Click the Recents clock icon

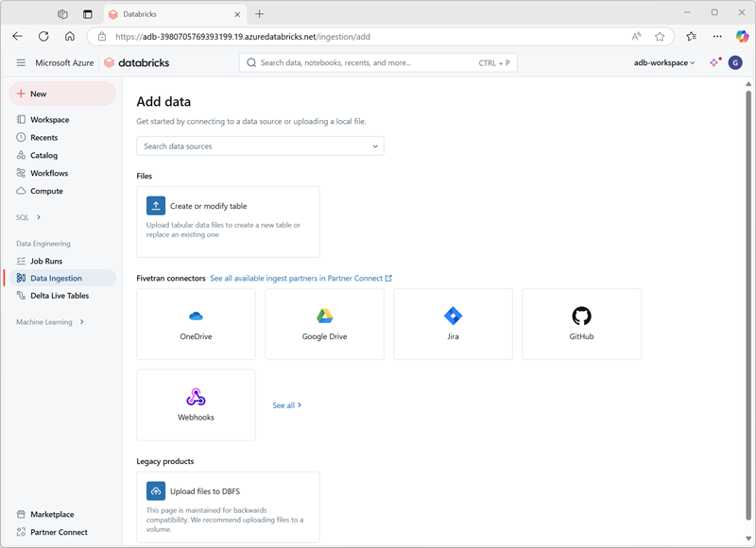click(21, 137)
